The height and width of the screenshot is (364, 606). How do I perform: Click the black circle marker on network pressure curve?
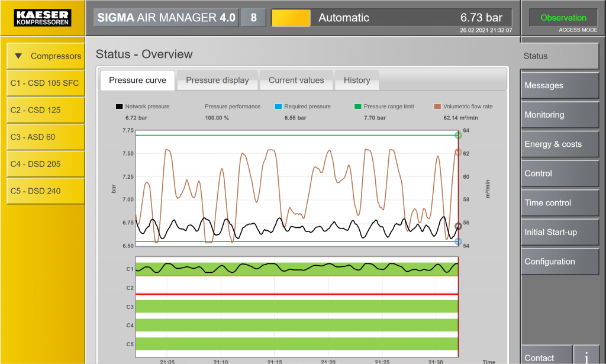coord(458,226)
